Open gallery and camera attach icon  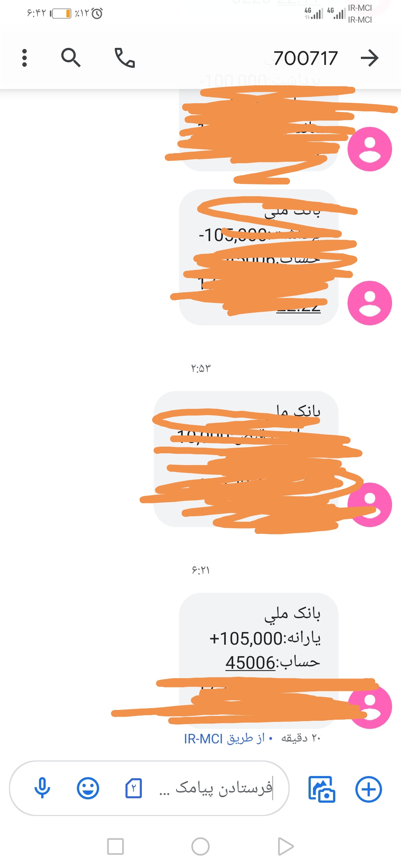click(x=322, y=789)
